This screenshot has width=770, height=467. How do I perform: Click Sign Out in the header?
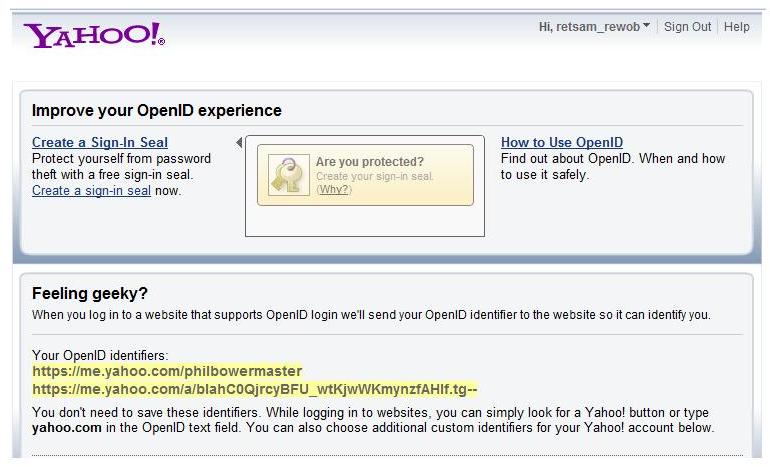[688, 27]
